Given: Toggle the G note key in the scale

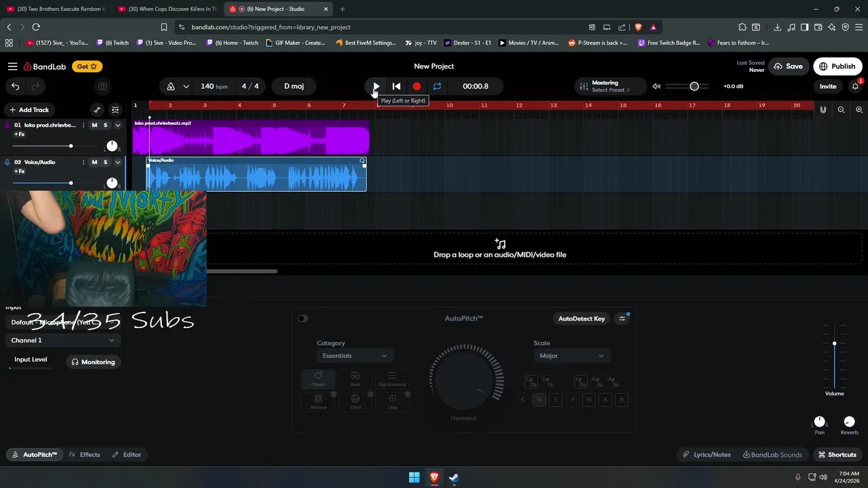Looking at the screenshot, I should 589,400.
